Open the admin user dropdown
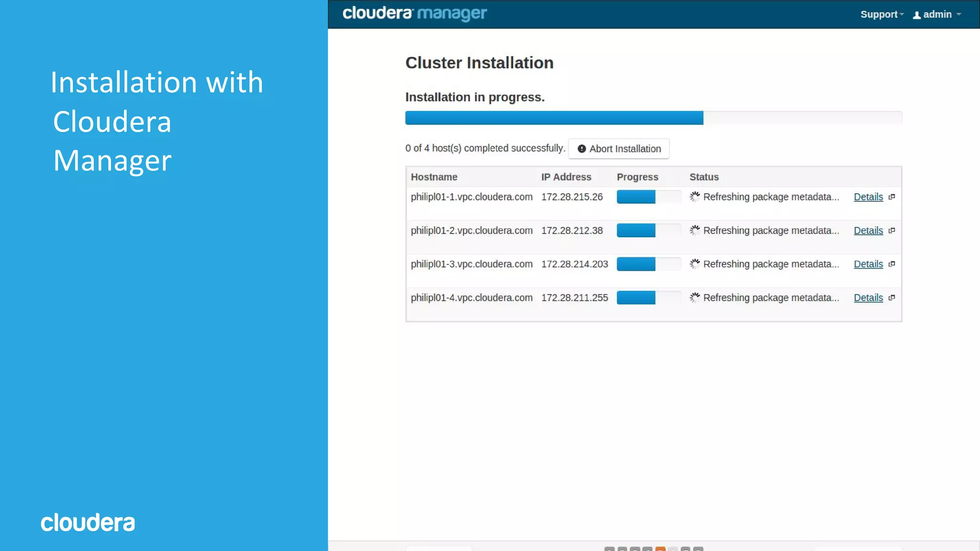 937,14
